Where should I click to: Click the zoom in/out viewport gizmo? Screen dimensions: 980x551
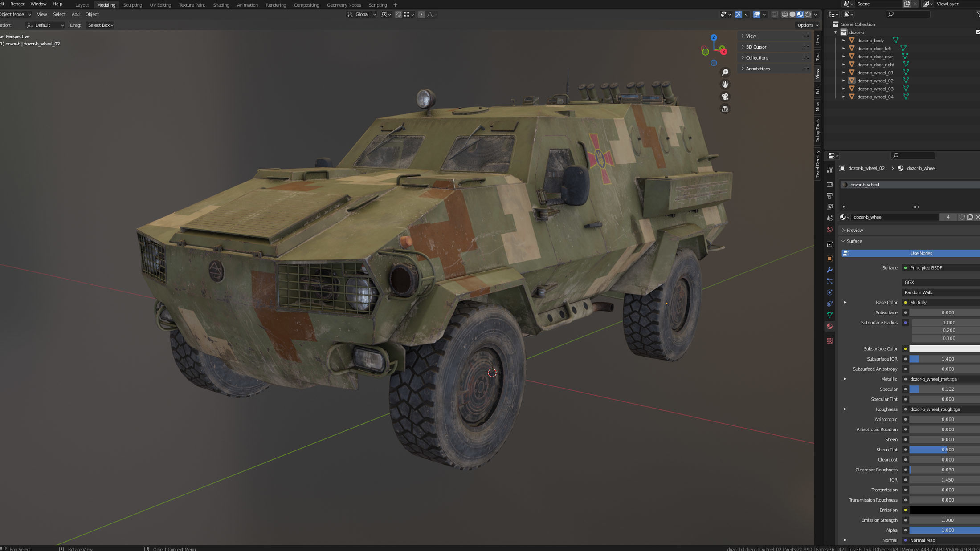pyautogui.click(x=725, y=72)
